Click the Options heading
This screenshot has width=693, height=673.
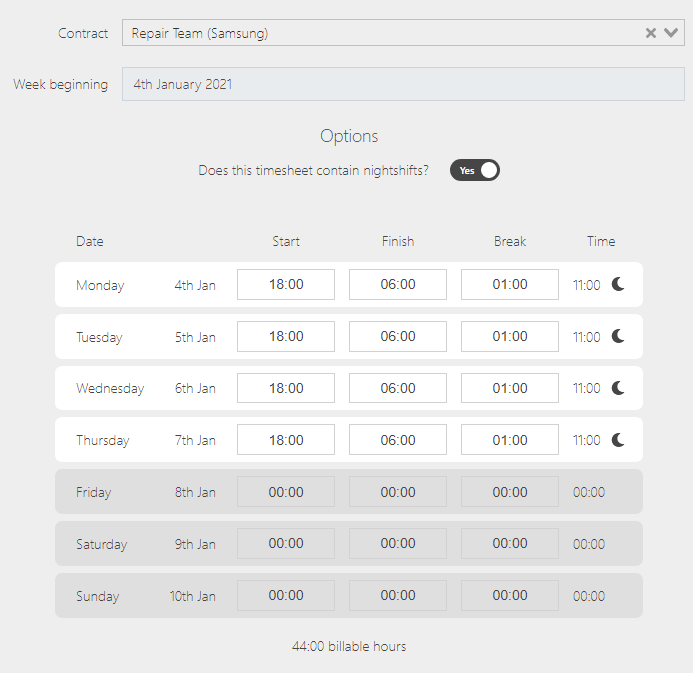[x=349, y=136]
